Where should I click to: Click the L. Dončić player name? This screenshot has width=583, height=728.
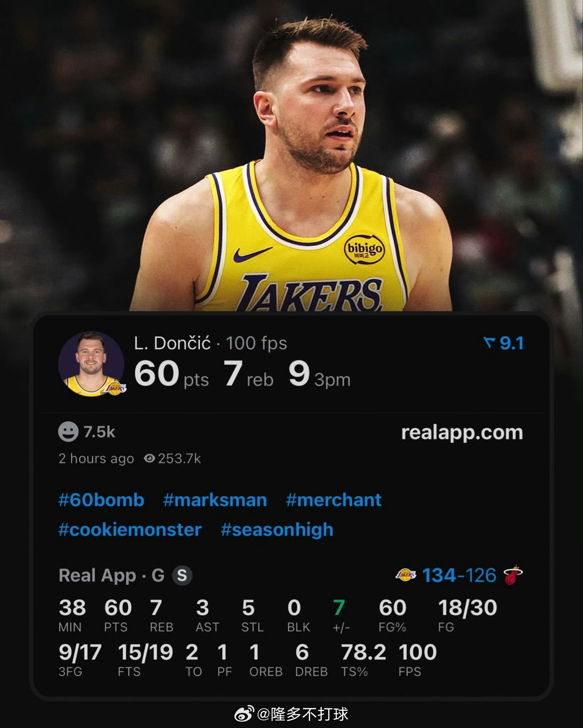(173, 343)
